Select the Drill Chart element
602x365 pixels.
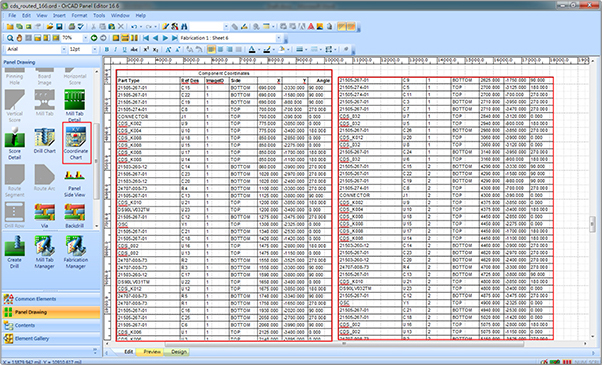pos(45,140)
